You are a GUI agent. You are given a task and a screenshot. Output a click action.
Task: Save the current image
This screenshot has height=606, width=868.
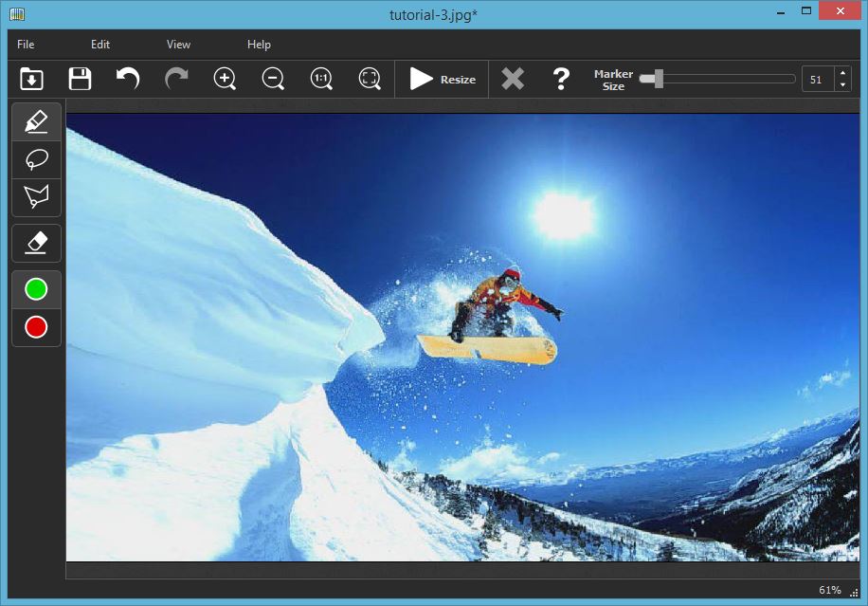80,79
